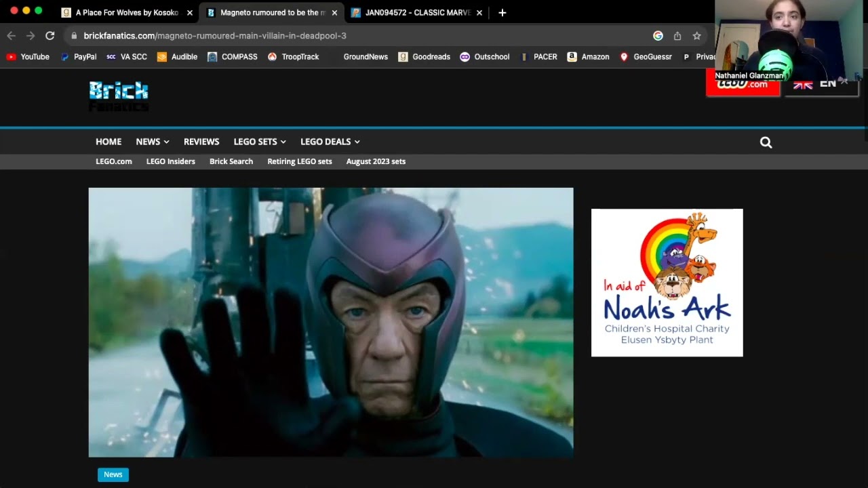Open the August 2023 sets link
868x488 pixels.
point(376,161)
